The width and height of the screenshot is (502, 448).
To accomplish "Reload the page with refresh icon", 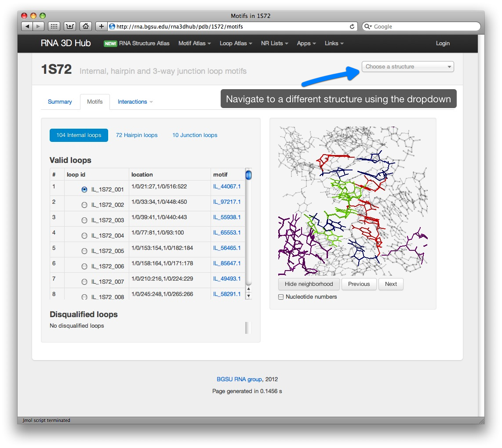I will 352,26.
